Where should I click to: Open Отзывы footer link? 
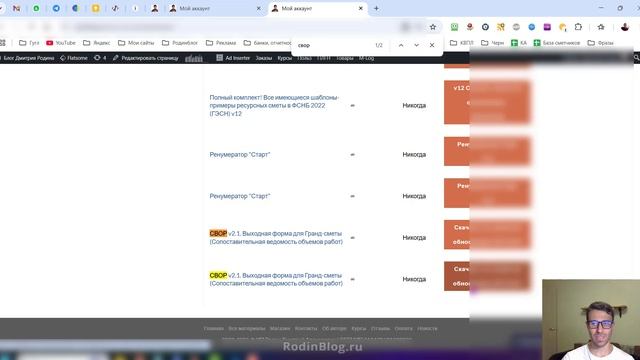[380, 329]
